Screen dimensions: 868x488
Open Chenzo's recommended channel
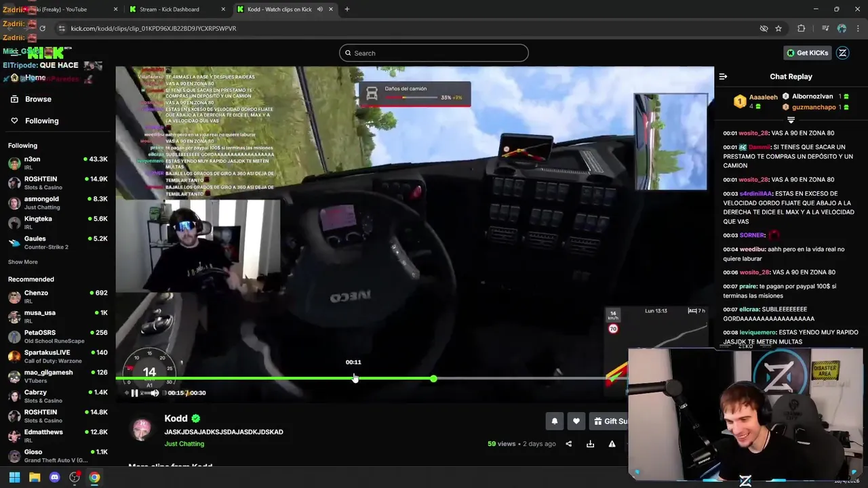pyautogui.click(x=58, y=297)
